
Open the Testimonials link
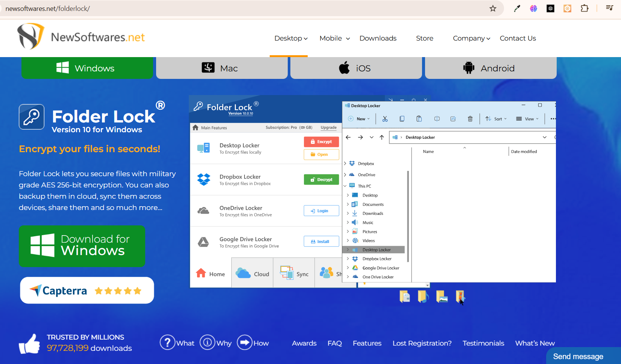[x=483, y=343]
